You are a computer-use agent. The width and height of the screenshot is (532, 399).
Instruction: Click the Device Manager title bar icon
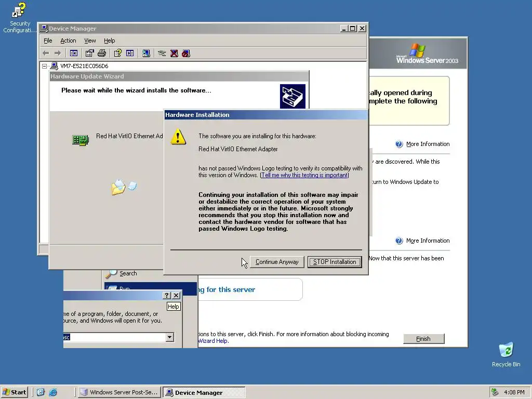(44, 29)
